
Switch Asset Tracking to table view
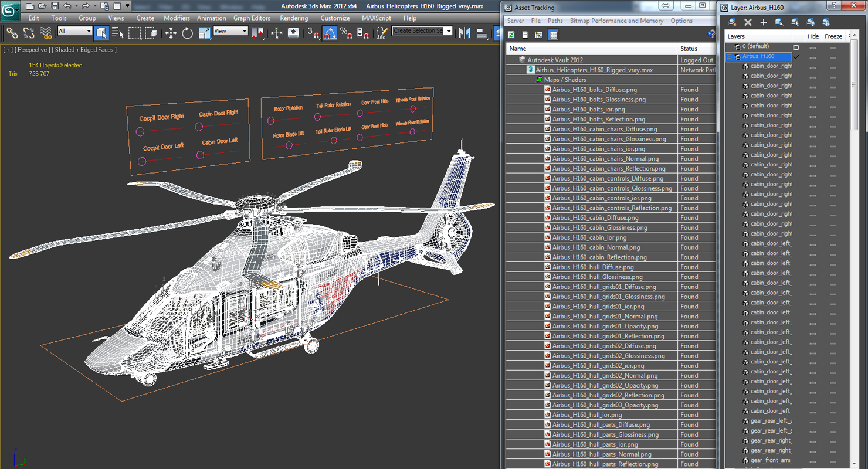coord(552,35)
